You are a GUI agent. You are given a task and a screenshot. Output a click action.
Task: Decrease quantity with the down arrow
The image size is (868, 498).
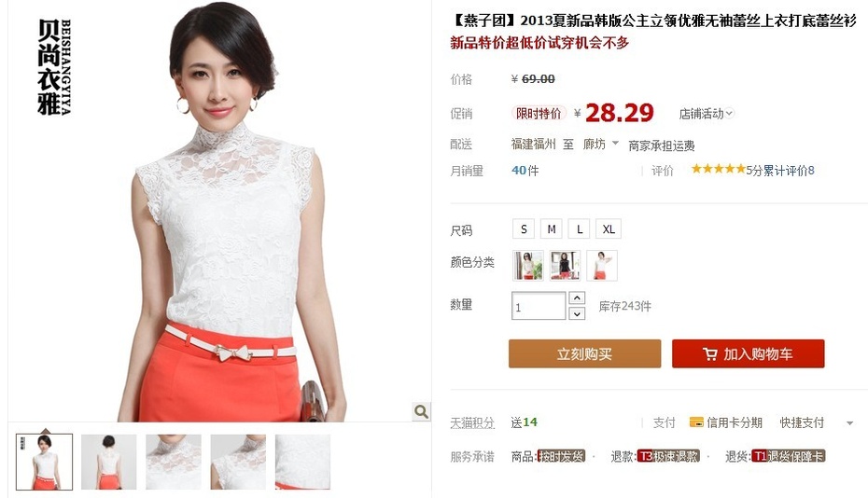pyautogui.click(x=577, y=313)
